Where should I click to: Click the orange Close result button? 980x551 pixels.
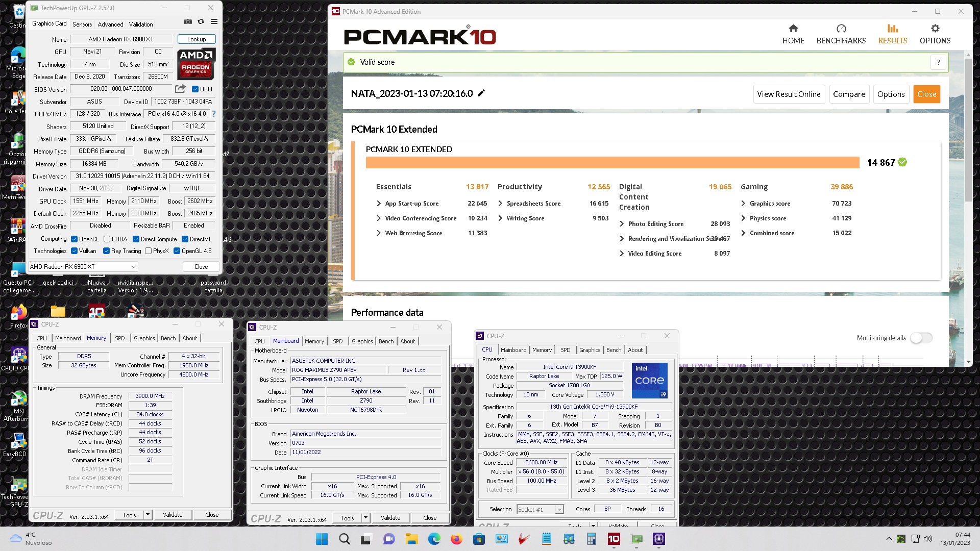(x=926, y=94)
